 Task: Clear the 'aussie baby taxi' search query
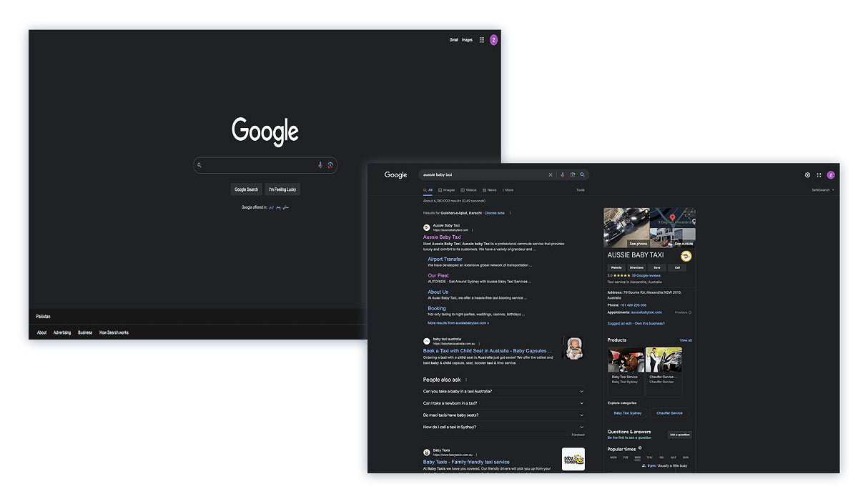pyautogui.click(x=551, y=175)
